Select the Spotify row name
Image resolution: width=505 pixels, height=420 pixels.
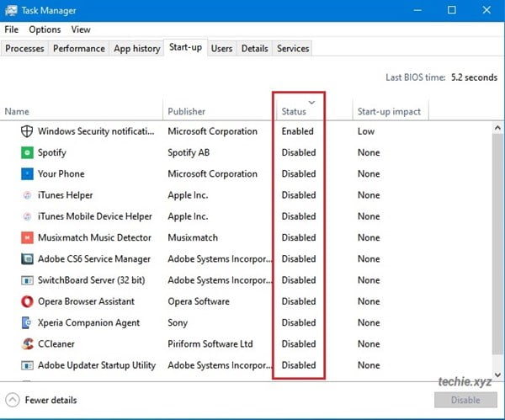(x=52, y=152)
